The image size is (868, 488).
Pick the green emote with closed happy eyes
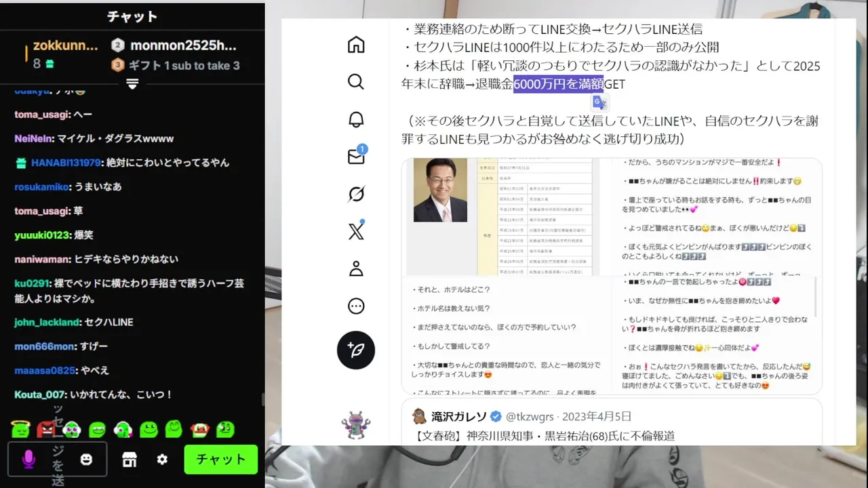click(x=174, y=429)
